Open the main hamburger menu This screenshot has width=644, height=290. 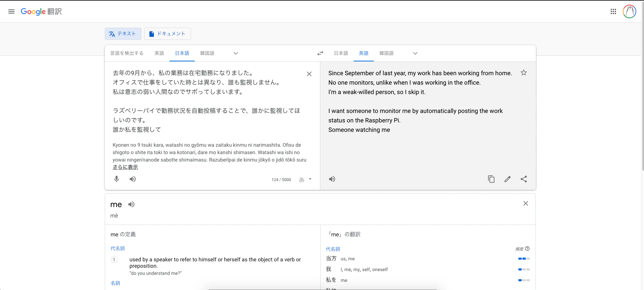coord(11,11)
